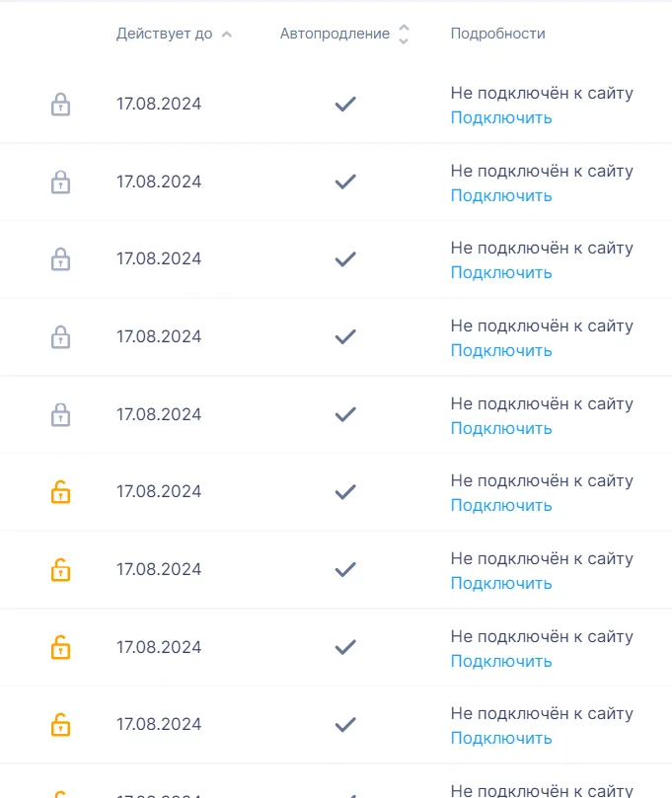Sort using 'Автопродление' up-down arrows
Screen dimensions: 672x798
(x=404, y=35)
